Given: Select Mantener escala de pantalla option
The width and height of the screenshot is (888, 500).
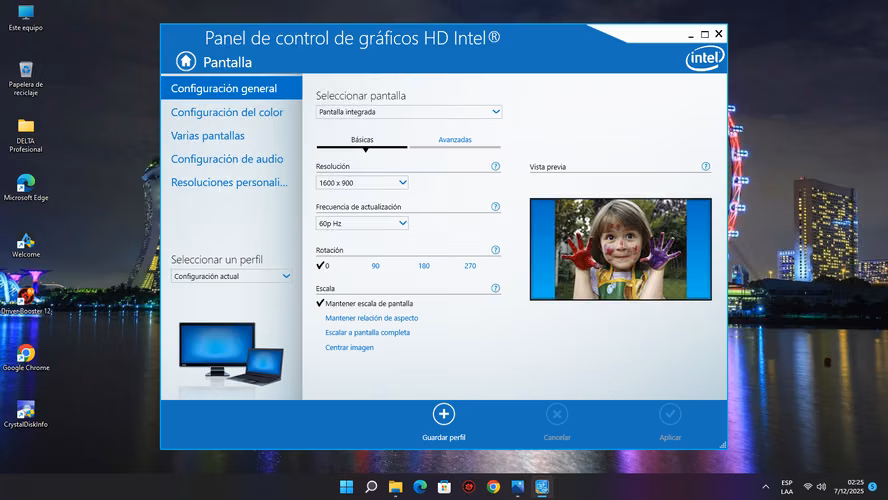Looking at the screenshot, I should [365, 304].
